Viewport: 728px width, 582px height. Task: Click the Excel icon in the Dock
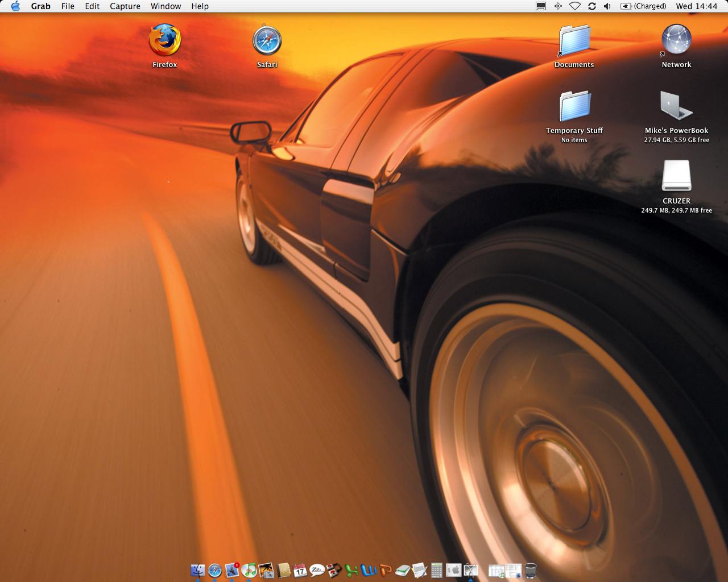click(x=351, y=570)
